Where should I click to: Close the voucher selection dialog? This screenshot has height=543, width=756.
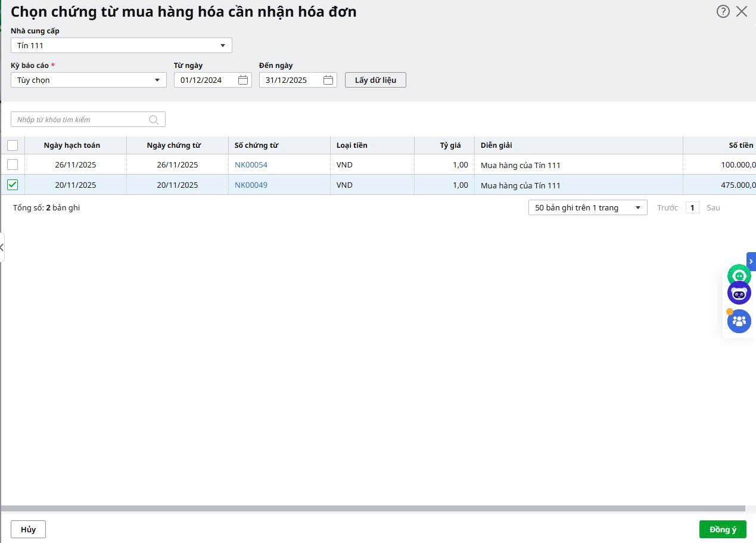coord(742,11)
